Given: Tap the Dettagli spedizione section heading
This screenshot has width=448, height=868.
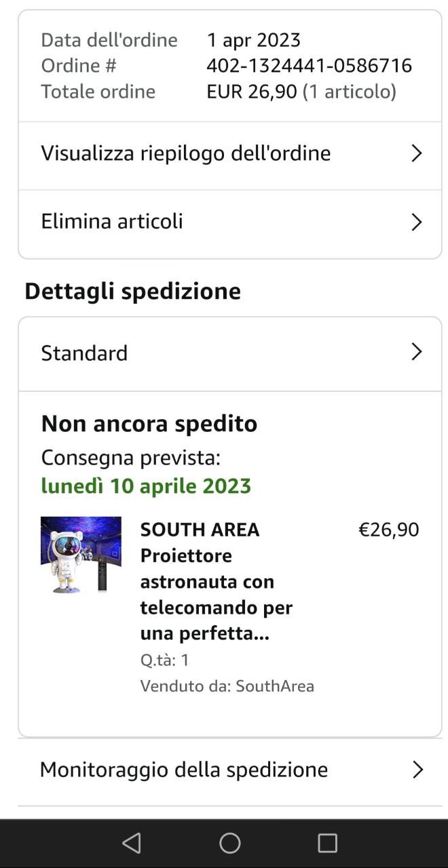Looking at the screenshot, I should pos(132,291).
